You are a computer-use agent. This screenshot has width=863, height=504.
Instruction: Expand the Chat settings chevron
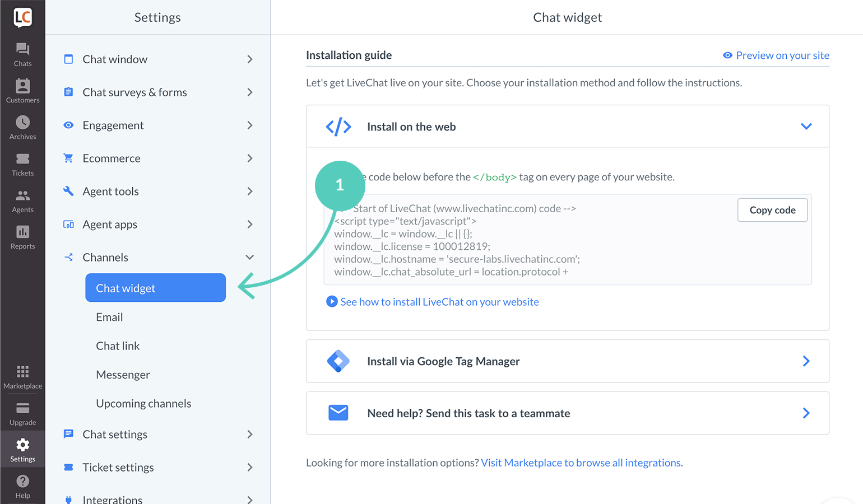tap(250, 434)
